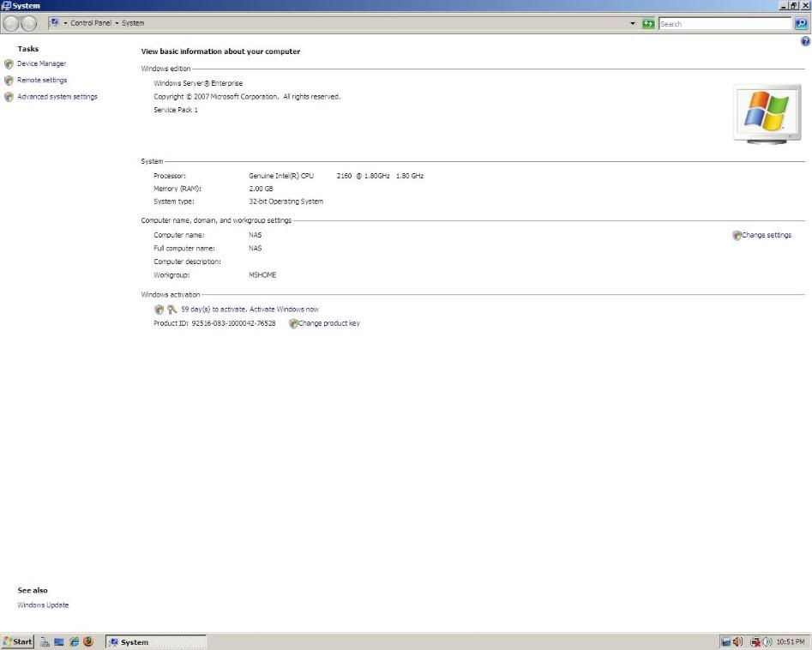The image size is (812, 650).
Task: Open the Start menu
Action: point(18,641)
